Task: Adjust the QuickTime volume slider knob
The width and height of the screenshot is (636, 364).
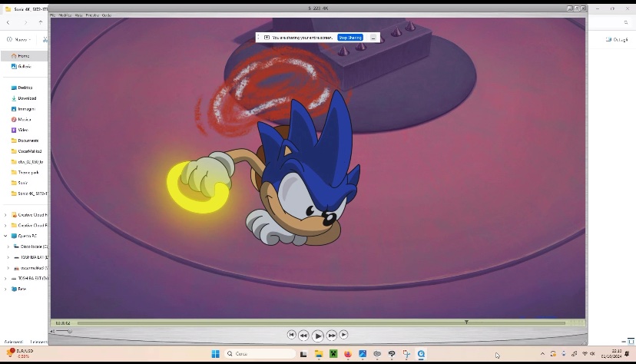Action: tap(70, 331)
